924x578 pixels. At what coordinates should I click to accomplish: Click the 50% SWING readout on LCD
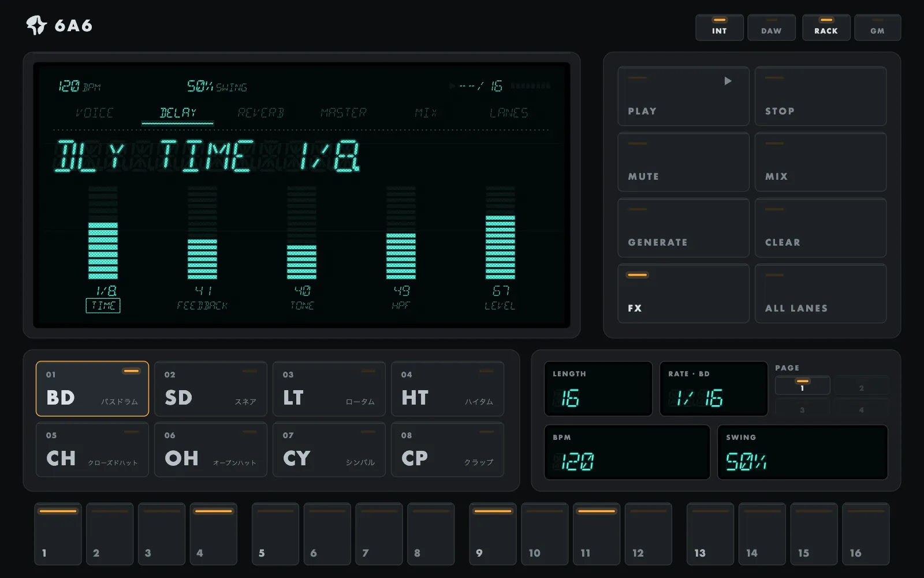[217, 87]
